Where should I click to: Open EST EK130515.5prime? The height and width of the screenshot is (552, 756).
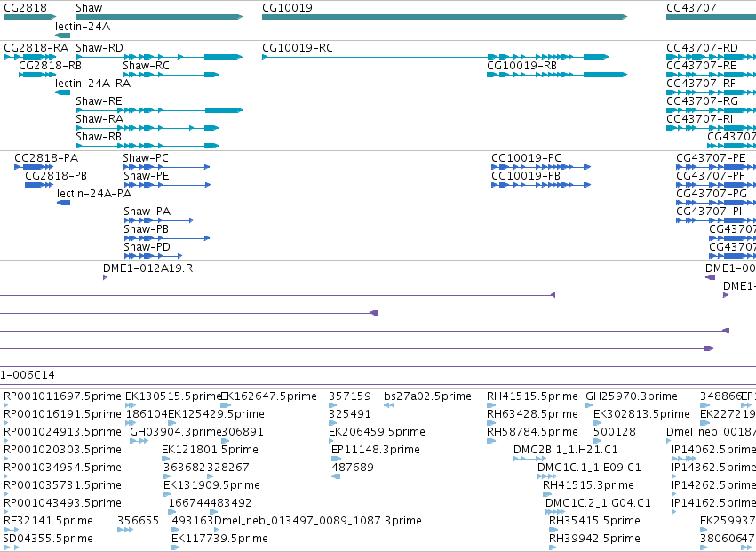[173, 396]
